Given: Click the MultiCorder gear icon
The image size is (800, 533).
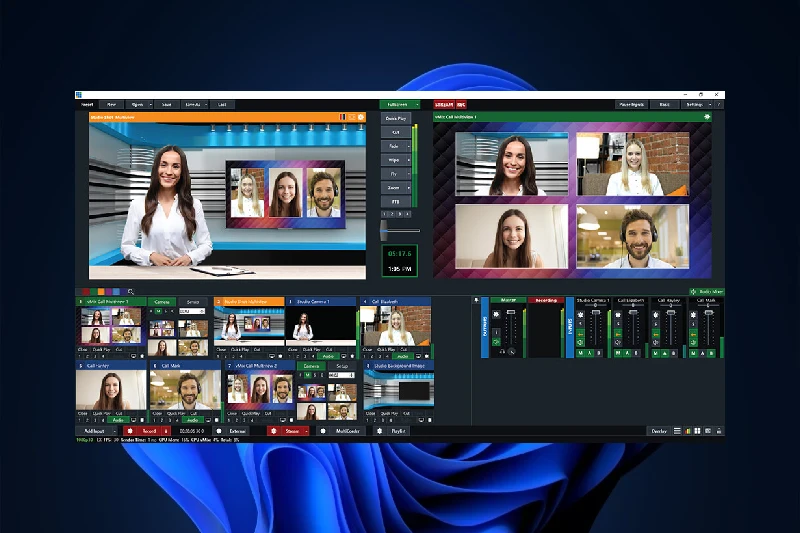Looking at the screenshot, I should (x=322, y=430).
